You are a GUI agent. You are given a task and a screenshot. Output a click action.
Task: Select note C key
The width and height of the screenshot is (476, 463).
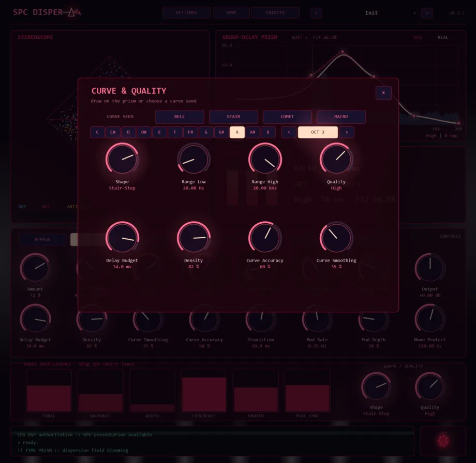[97, 132]
